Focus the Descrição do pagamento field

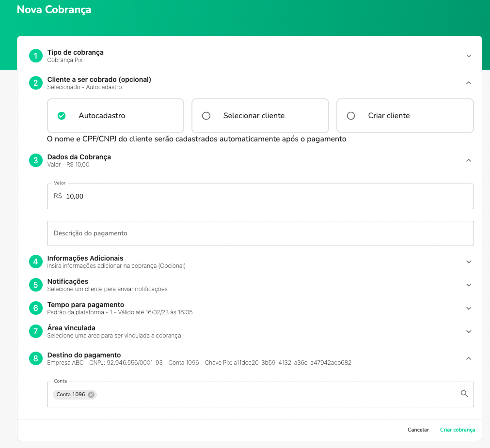point(260,233)
